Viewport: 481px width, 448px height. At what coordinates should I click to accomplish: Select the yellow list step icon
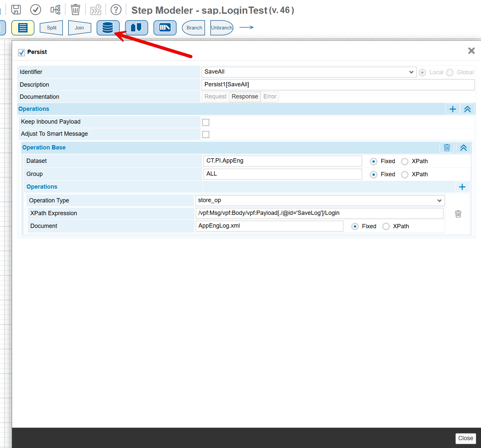(x=23, y=28)
